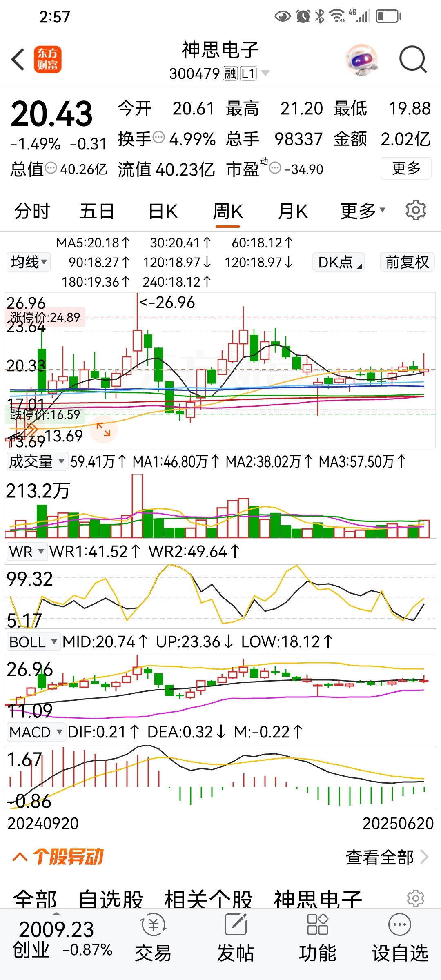Tap the 神思电子 stock title
This screenshot has width=441, height=980.
tap(220, 50)
